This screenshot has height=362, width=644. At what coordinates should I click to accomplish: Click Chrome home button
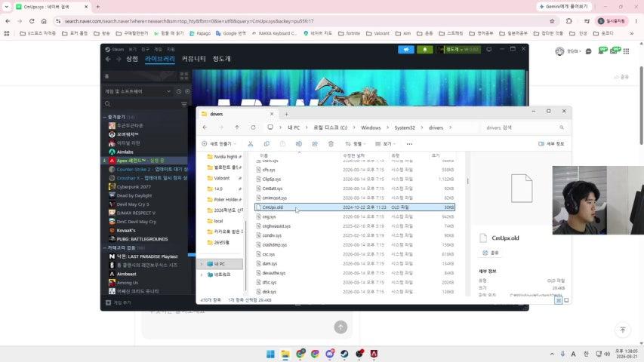coord(44,21)
